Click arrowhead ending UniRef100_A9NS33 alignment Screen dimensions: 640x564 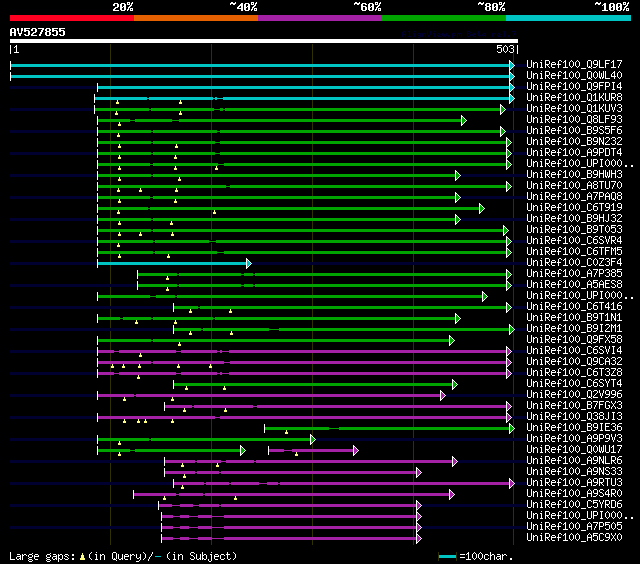418,473
